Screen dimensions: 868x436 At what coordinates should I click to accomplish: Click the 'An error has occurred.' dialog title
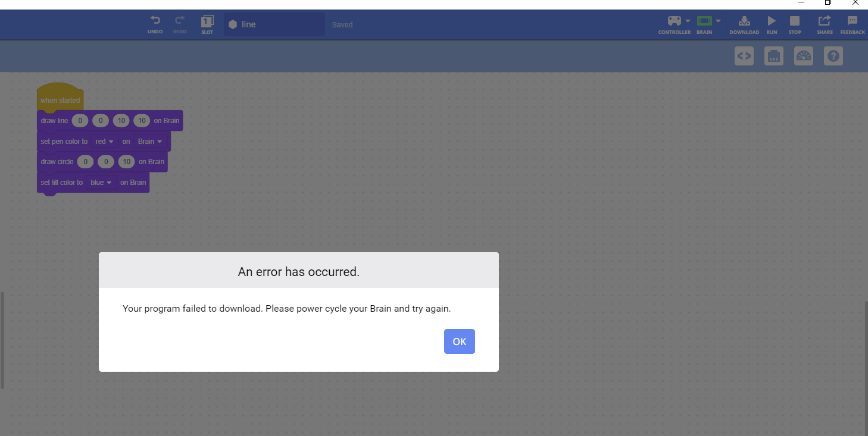tap(299, 272)
